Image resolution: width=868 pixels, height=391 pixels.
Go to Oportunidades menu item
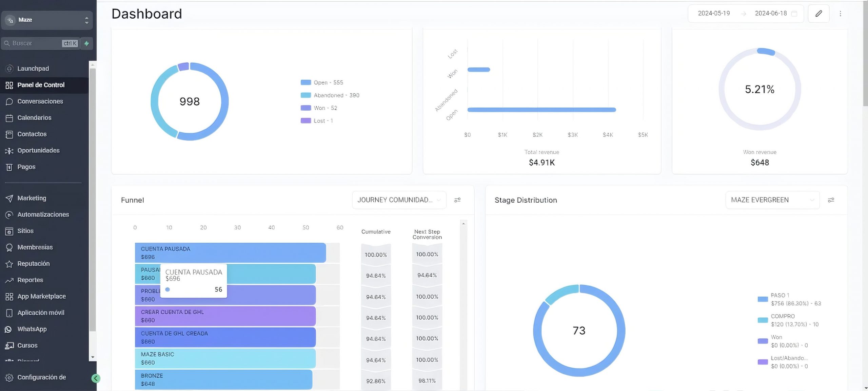tap(38, 150)
